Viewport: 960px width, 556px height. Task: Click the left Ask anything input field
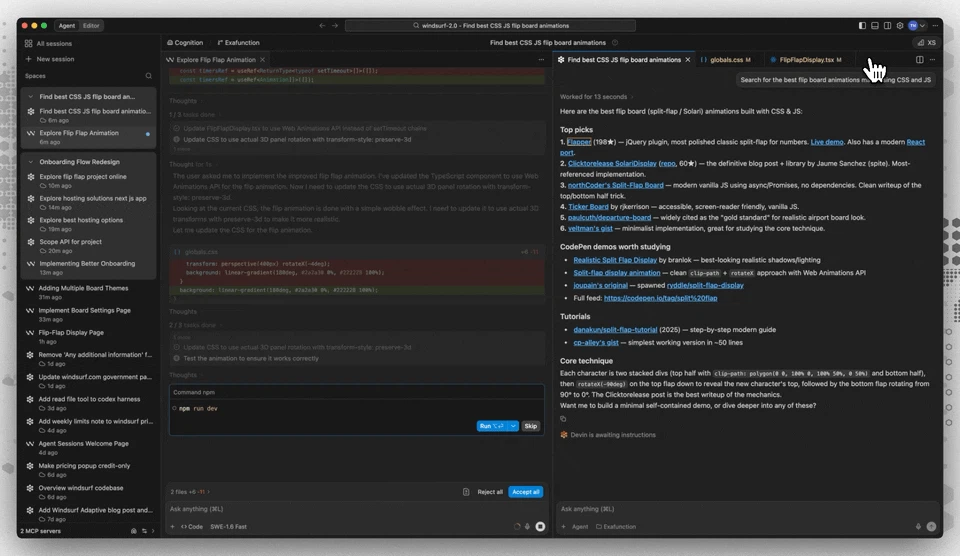355,509
